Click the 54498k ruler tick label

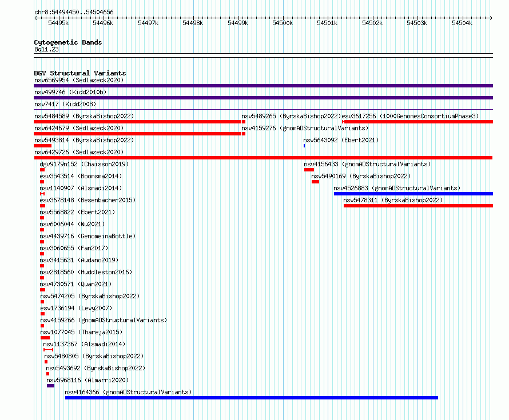pos(193,23)
